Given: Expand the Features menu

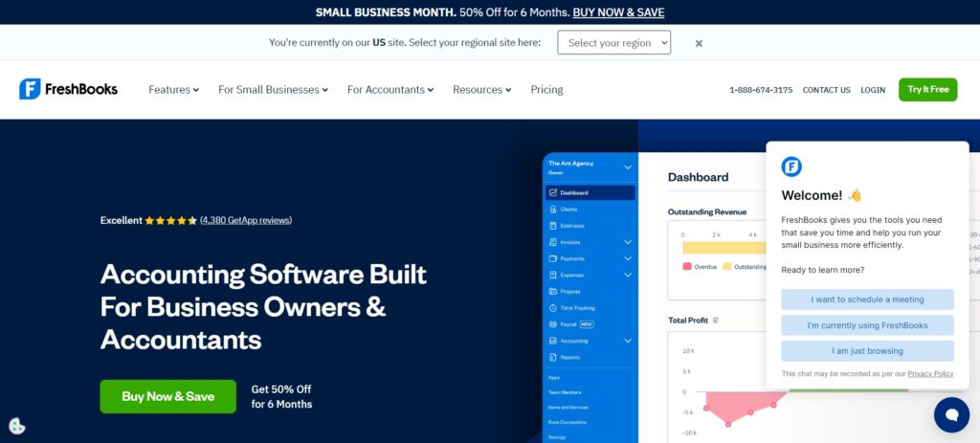Looking at the screenshot, I should (174, 89).
